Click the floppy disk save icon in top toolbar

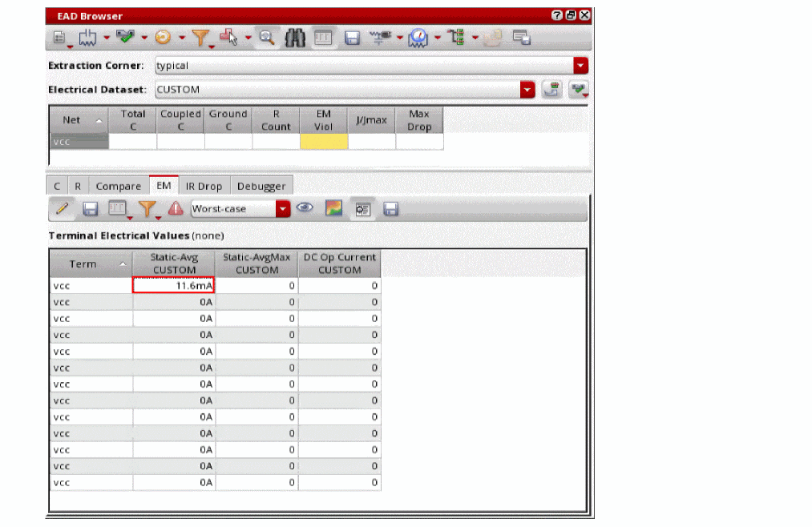[351, 38]
